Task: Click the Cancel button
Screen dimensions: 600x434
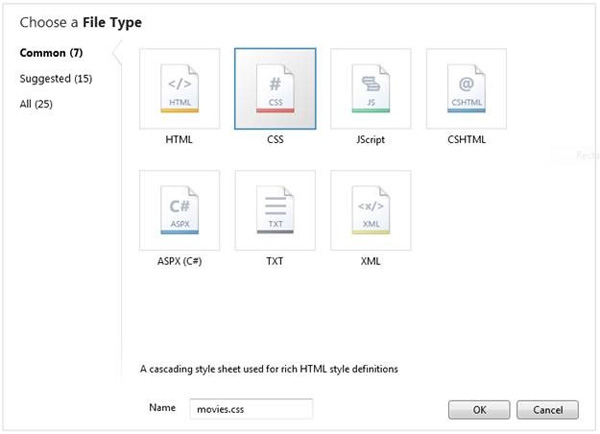Action: coord(548,409)
